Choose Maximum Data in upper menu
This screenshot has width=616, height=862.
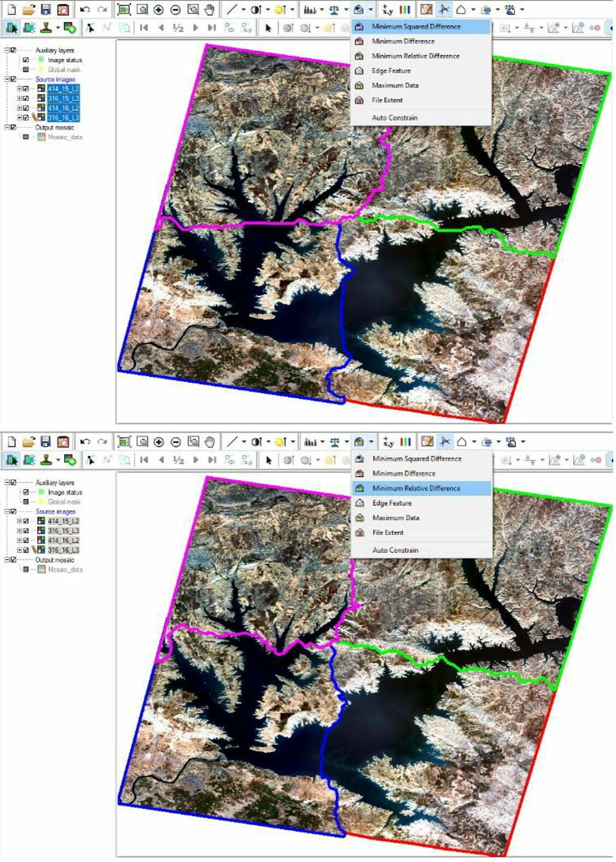pyautogui.click(x=421, y=85)
